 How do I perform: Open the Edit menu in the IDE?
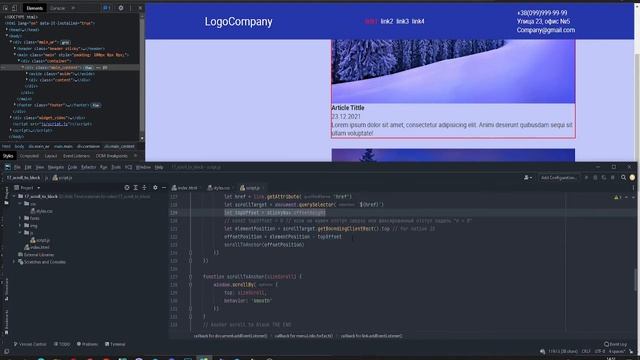[x=28, y=167]
